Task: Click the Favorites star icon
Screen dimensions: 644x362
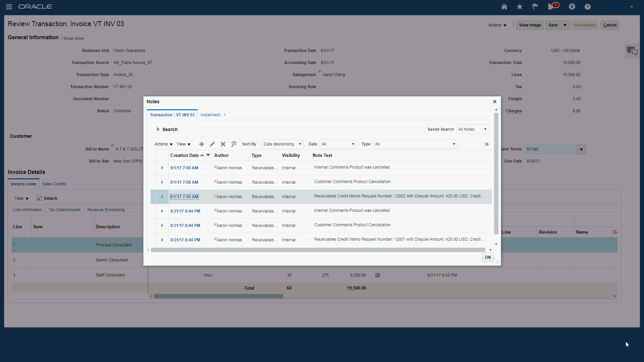Action: 520,7
